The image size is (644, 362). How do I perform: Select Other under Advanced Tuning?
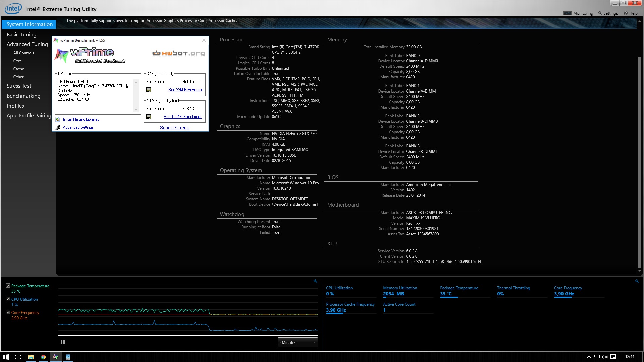pyautogui.click(x=18, y=77)
